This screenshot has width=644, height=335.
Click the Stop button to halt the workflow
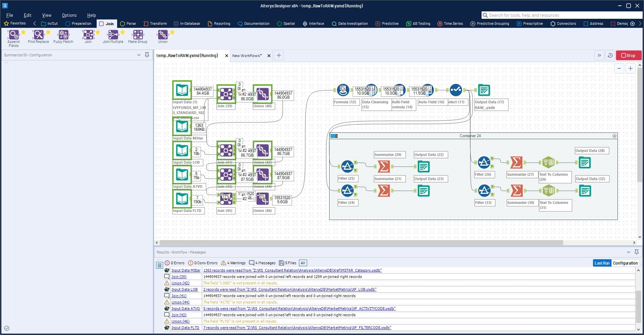(628, 55)
